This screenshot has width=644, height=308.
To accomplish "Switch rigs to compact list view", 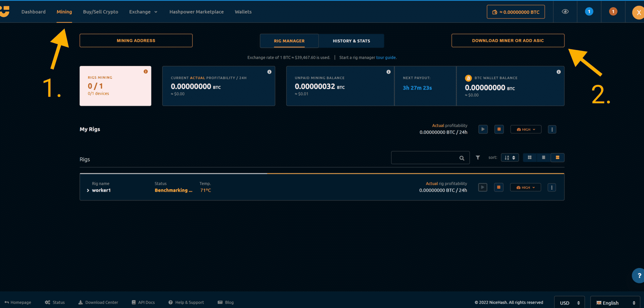I will (543, 158).
